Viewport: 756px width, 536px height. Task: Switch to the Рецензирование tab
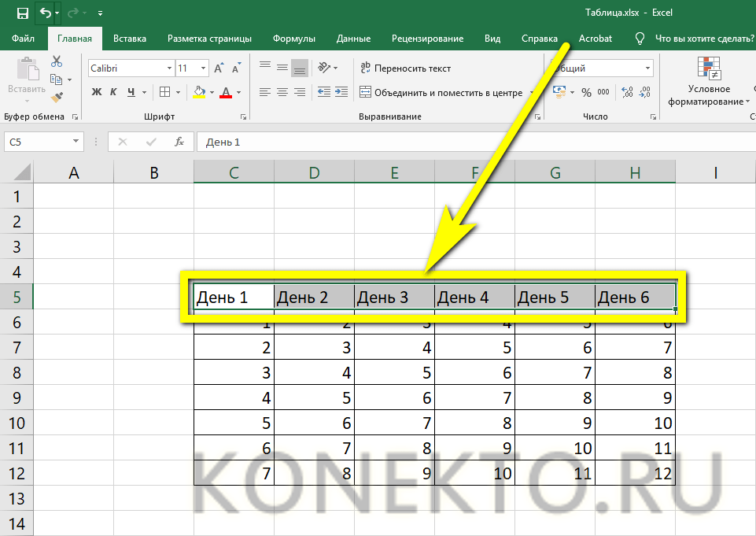click(428, 39)
